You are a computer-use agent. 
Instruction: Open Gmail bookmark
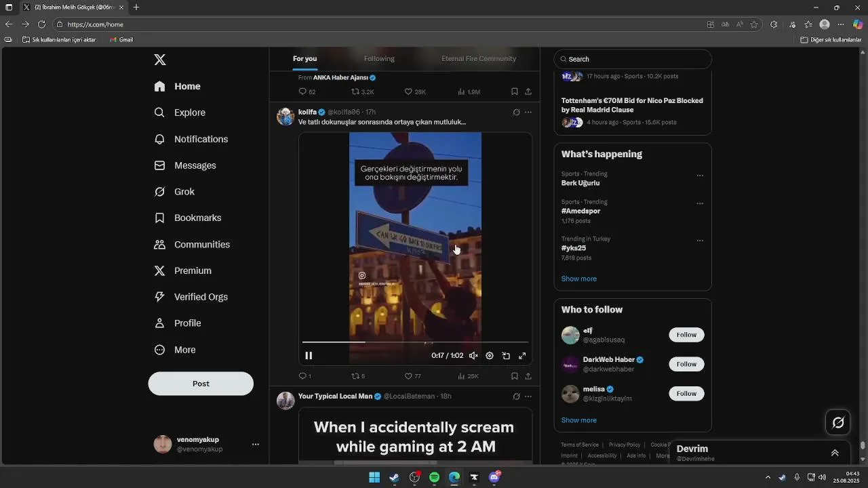pos(121,40)
